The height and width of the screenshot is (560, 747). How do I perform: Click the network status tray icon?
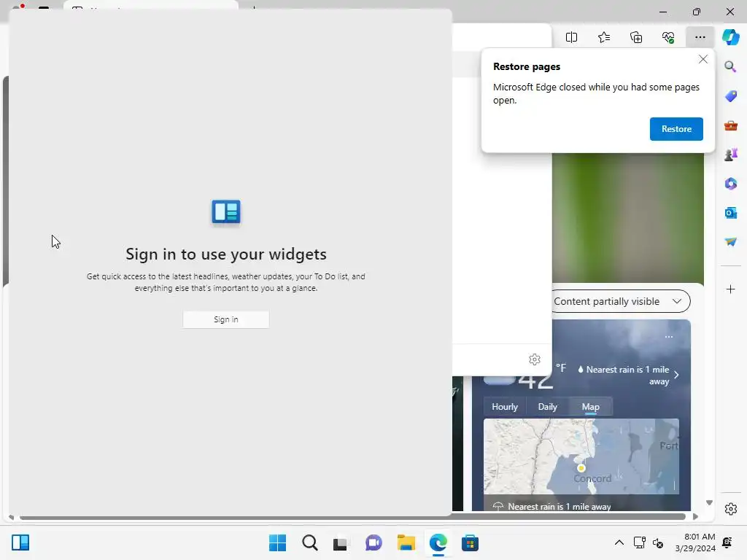click(x=639, y=542)
